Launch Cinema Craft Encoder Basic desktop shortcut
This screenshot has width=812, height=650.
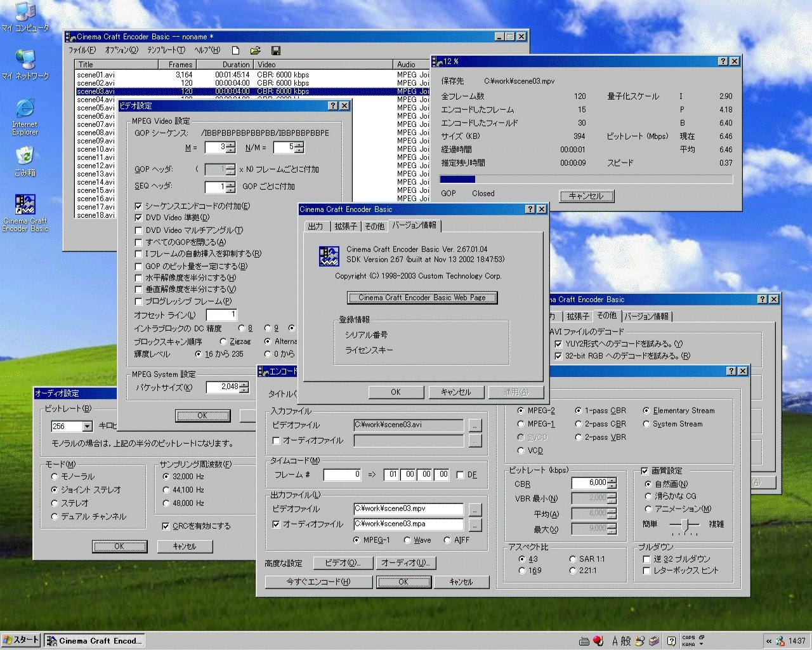point(25,205)
